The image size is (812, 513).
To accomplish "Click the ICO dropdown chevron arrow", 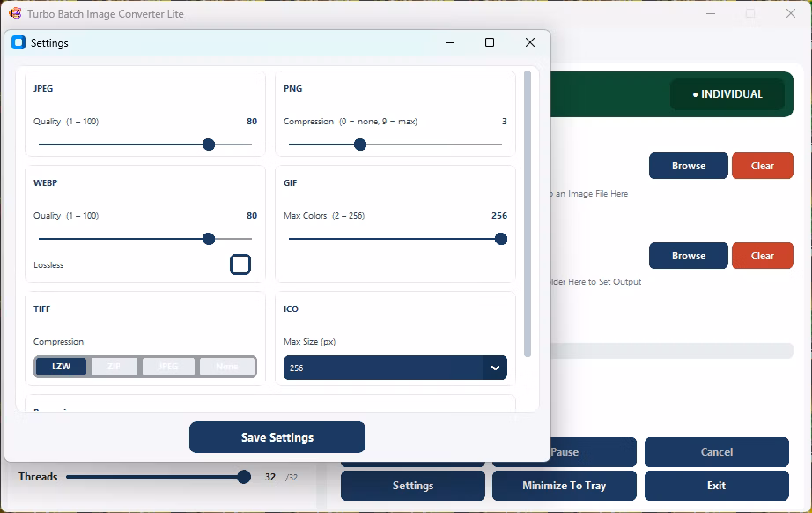I will (495, 368).
